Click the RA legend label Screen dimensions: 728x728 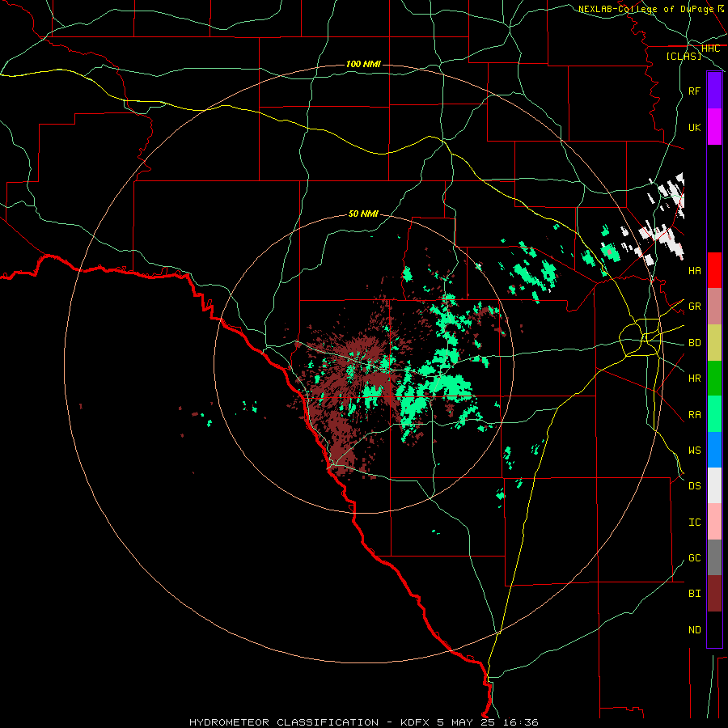(x=695, y=415)
